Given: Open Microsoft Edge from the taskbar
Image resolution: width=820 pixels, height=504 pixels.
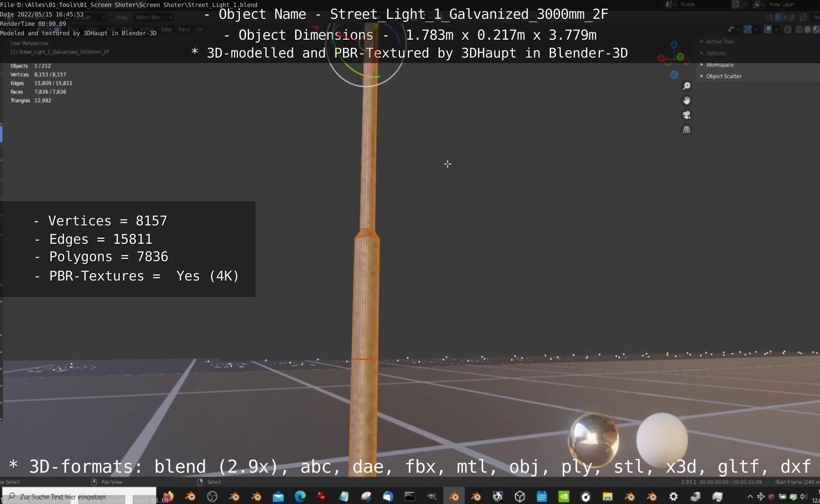Looking at the screenshot, I should pyautogui.click(x=300, y=496).
